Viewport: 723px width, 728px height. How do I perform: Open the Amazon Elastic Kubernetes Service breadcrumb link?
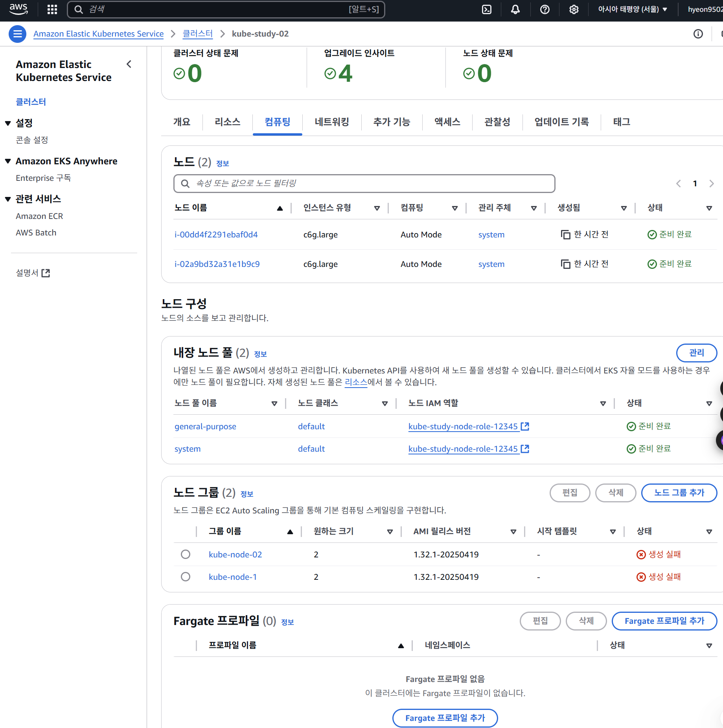pyautogui.click(x=99, y=34)
